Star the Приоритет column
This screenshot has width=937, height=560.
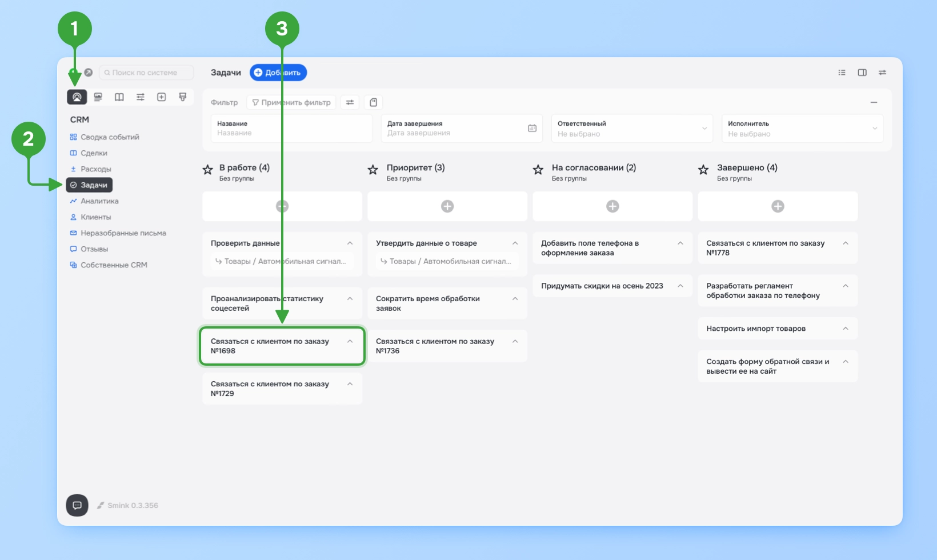373,170
